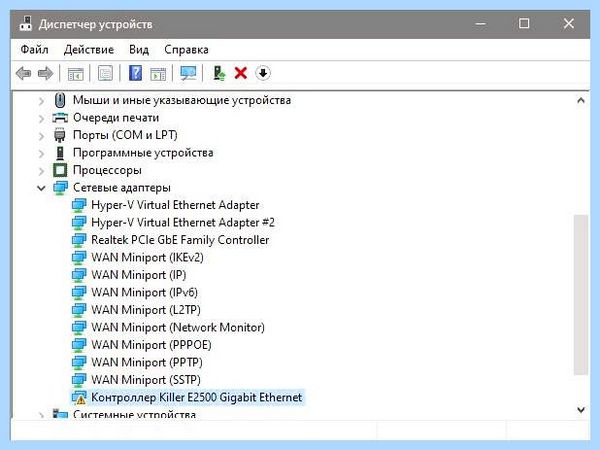Image resolution: width=600 pixels, height=450 pixels.
Task: Click the vertical scrollbar thumb
Action: (x=581, y=295)
